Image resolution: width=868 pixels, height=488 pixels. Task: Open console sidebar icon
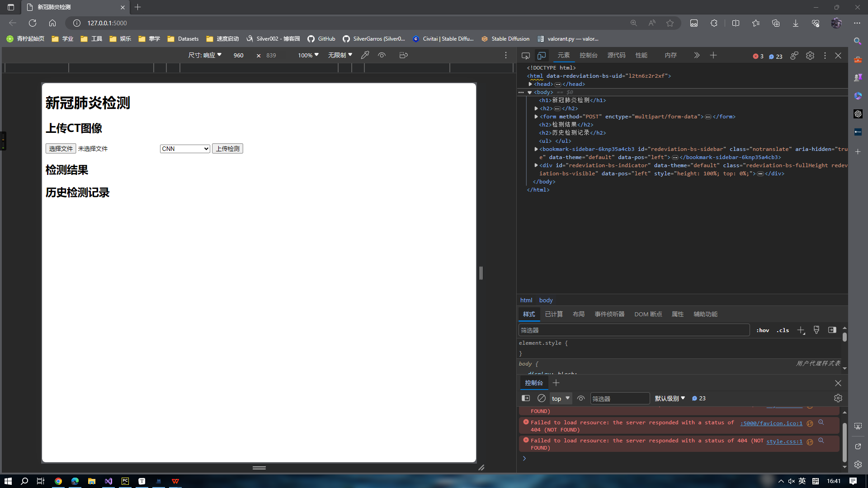click(525, 398)
